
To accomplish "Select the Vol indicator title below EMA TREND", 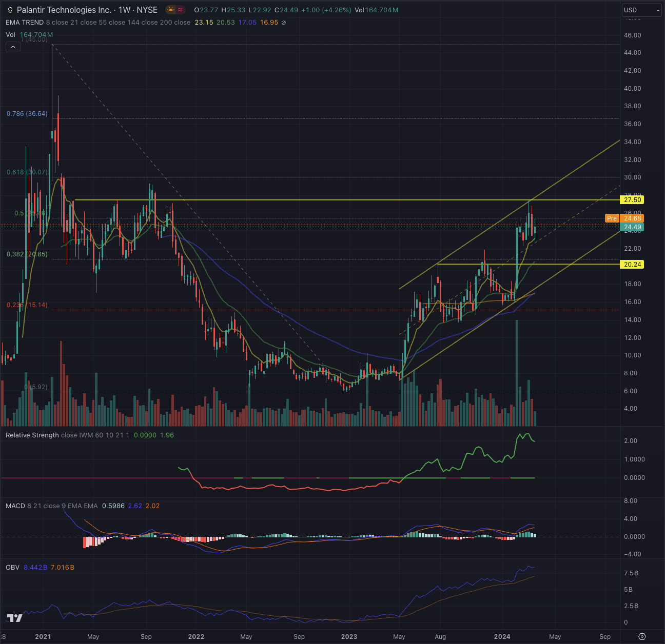I will pyautogui.click(x=11, y=35).
